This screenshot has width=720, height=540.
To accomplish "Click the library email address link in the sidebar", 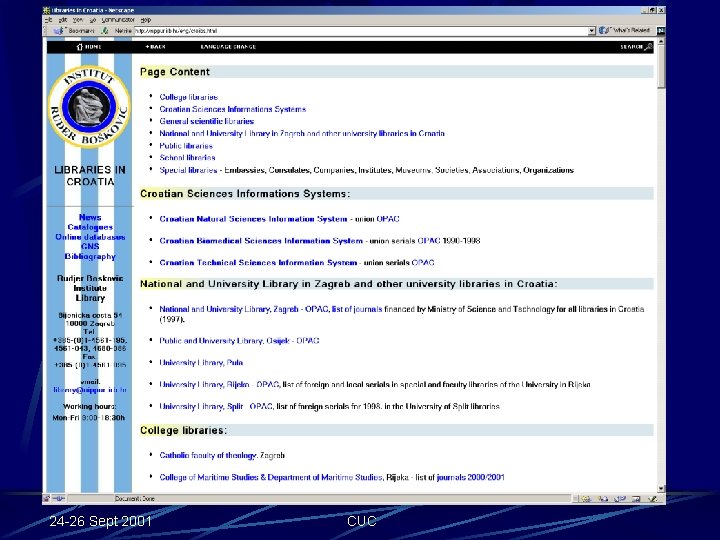I will click(x=90, y=390).
